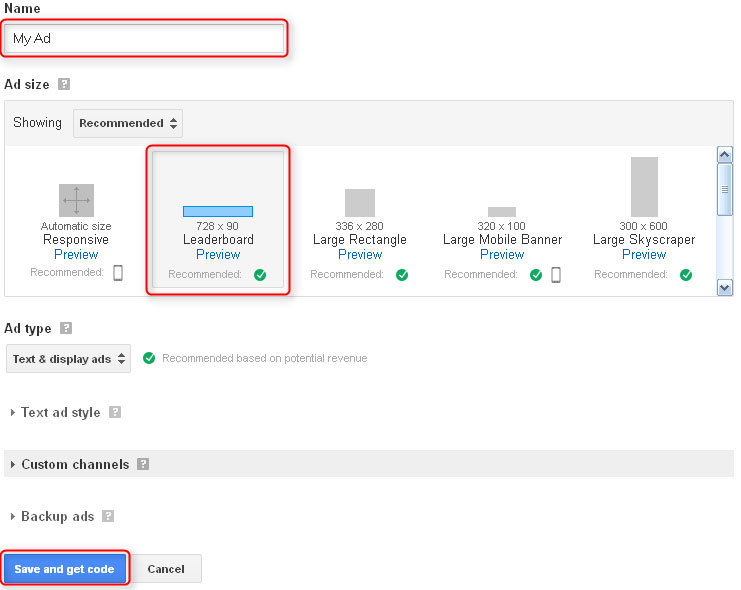Viewport: 741px width, 590px height.
Task: Preview the Responsive ad size
Action: coord(76,254)
